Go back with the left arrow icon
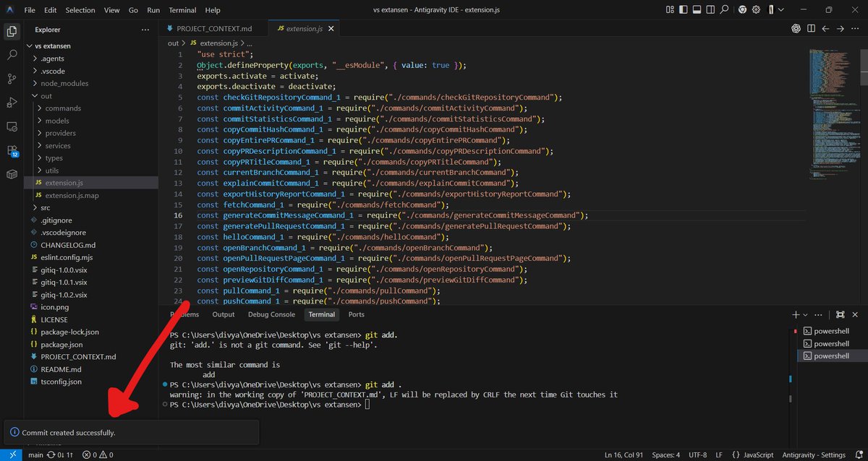Image resolution: width=868 pixels, height=461 pixels. [825, 29]
